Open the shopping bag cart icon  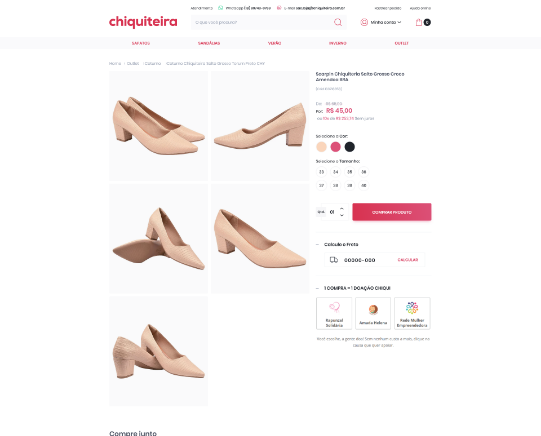[x=419, y=22]
